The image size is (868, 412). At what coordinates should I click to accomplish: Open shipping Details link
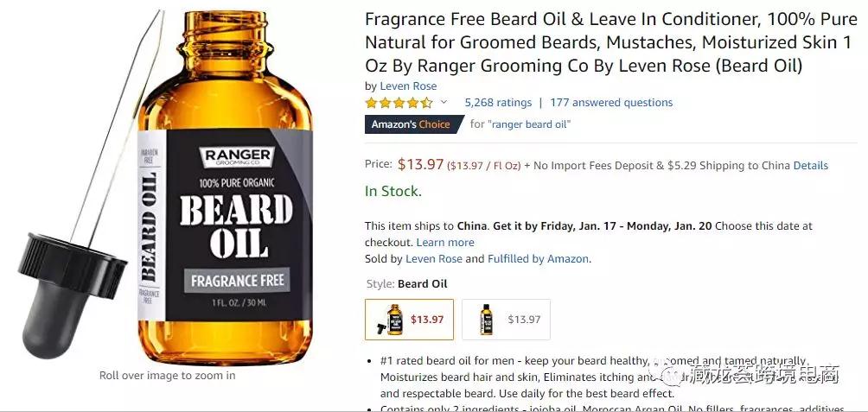810,165
